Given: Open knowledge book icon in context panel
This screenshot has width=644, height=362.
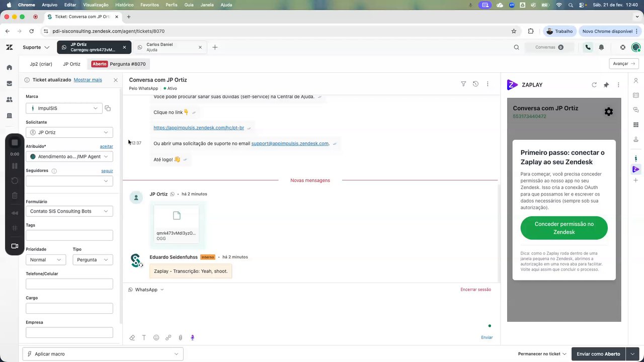Looking at the screenshot, I should click(x=636, y=95).
